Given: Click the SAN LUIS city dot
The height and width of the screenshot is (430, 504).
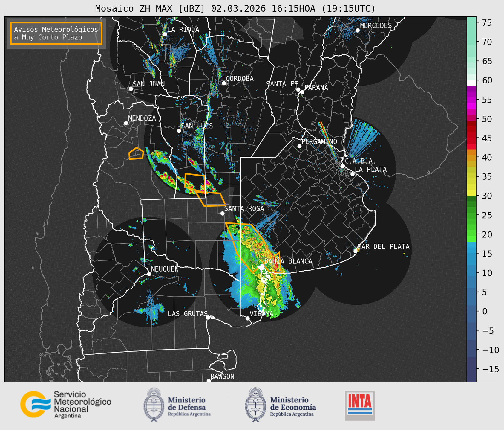Looking at the screenshot, I should point(179,131).
